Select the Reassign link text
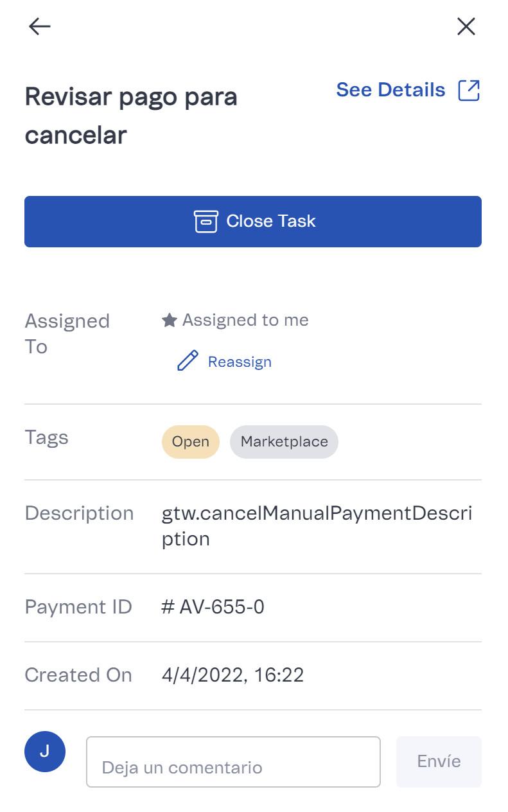508x812 pixels. pyautogui.click(x=240, y=362)
